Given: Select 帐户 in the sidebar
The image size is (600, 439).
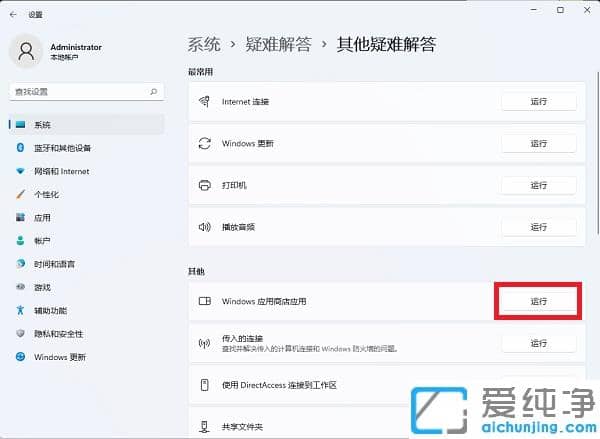Looking at the screenshot, I should pos(86,241).
